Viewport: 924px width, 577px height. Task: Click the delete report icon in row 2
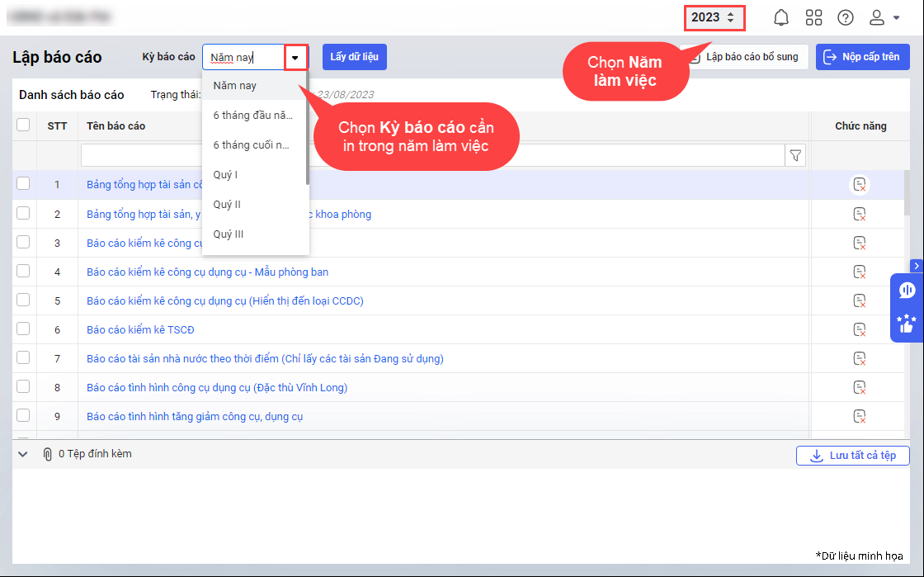tap(859, 214)
